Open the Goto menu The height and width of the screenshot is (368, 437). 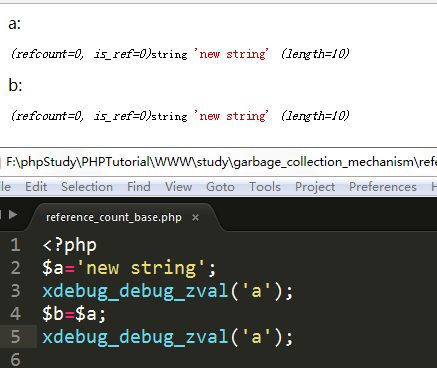point(220,187)
